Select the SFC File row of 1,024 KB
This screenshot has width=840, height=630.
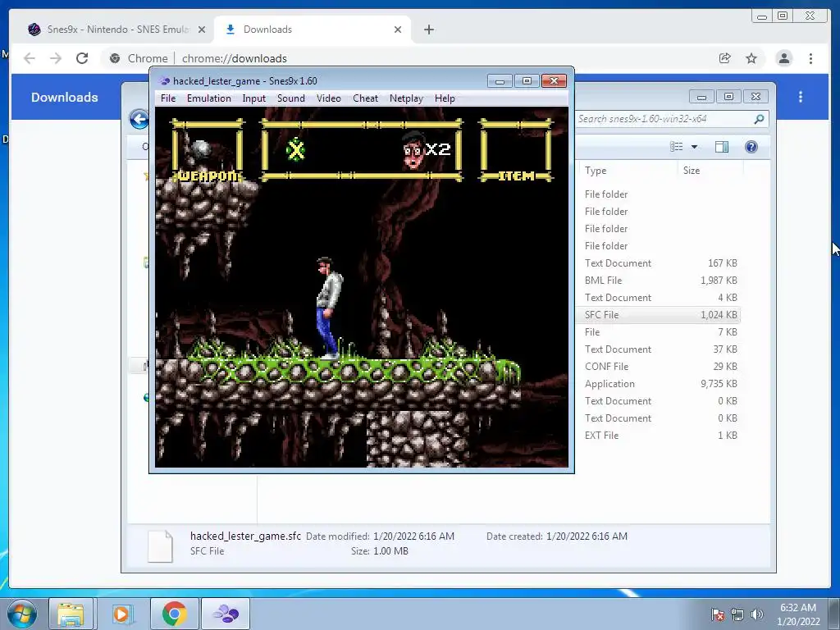click(658, 314)
